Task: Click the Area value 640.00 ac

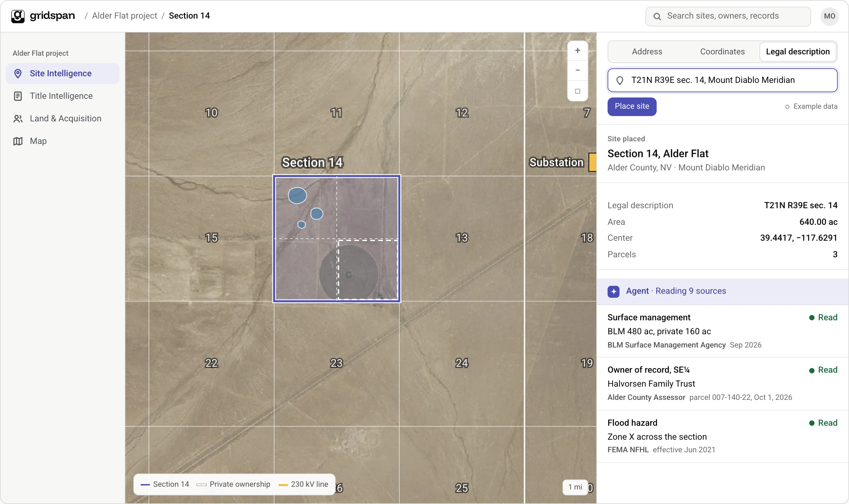Action: click(x=818, y=222)
